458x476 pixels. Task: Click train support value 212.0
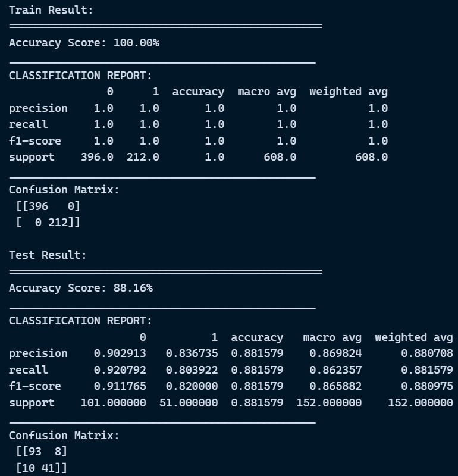(x=143, y=157)
